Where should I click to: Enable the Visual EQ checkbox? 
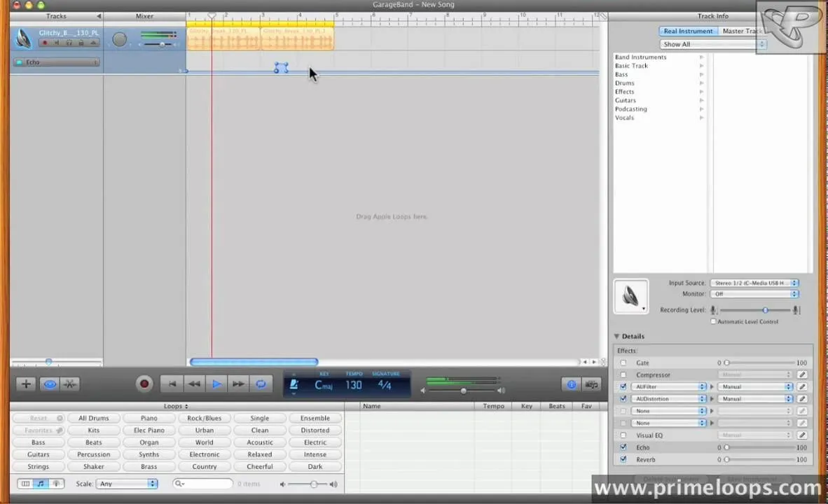(623, 435)
